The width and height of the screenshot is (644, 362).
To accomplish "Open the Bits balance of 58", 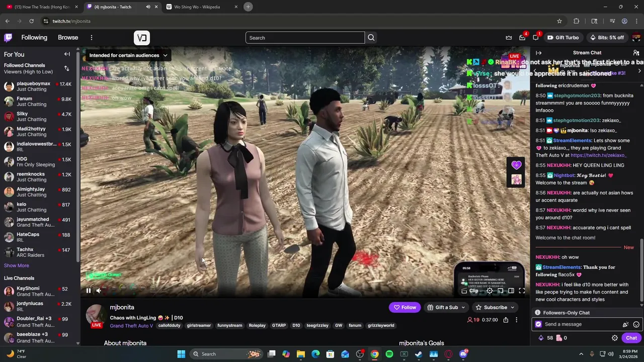I will point(545,338).
